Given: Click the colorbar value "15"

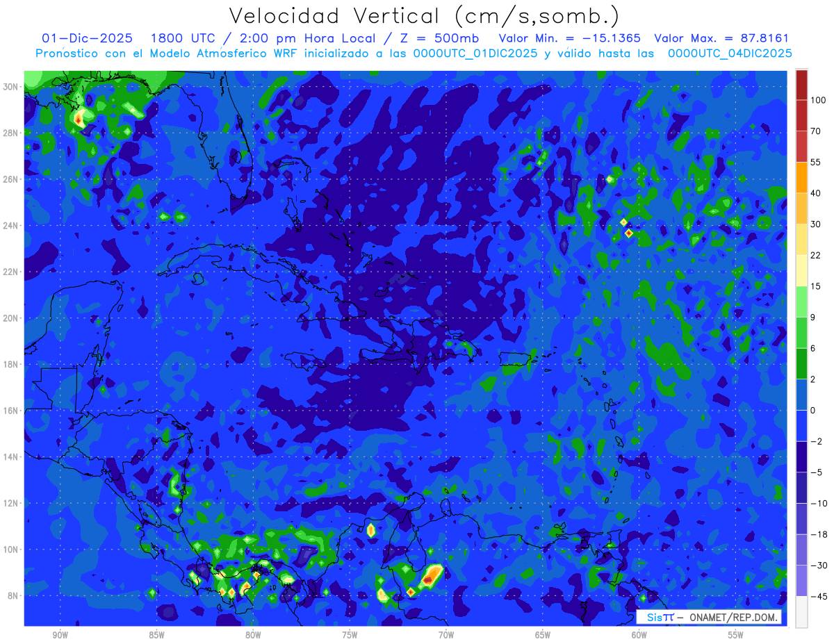Looking at the screenshot, I should click(x=816, y=286).
